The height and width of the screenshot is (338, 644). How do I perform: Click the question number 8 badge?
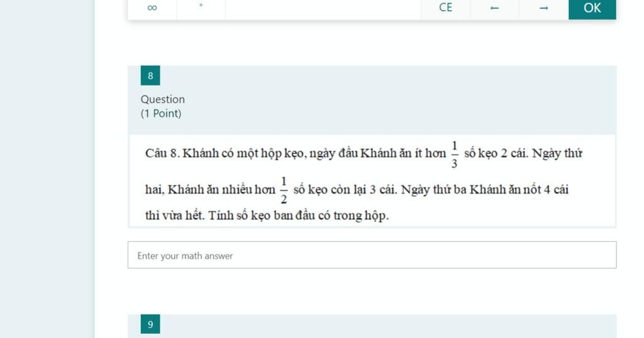[150, 76]
